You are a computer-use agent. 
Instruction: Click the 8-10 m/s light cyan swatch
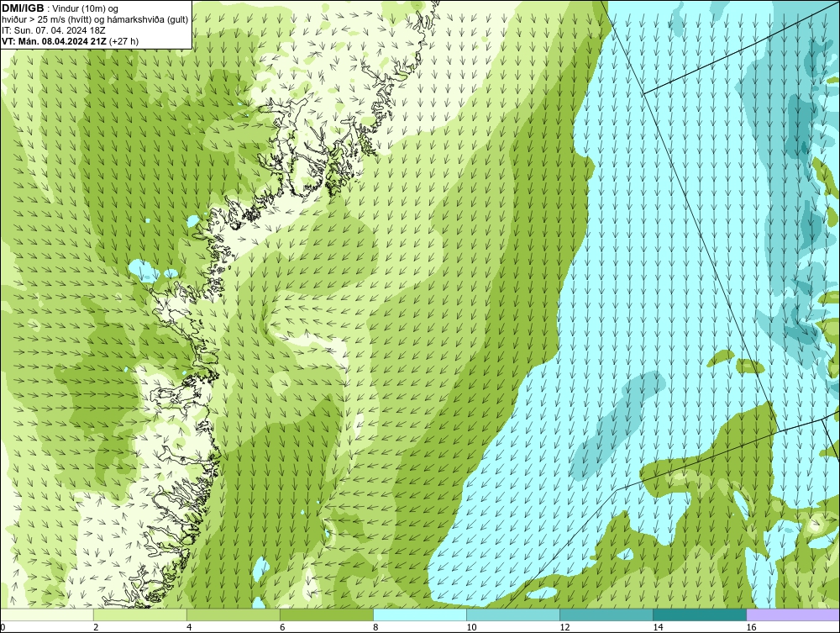click(419, 615)
